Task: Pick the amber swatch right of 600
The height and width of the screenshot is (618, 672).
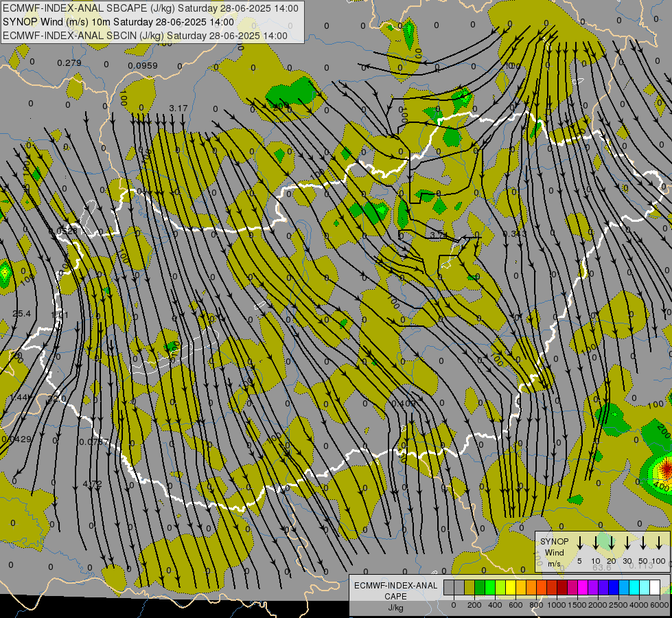Action: tap(521, 588)
